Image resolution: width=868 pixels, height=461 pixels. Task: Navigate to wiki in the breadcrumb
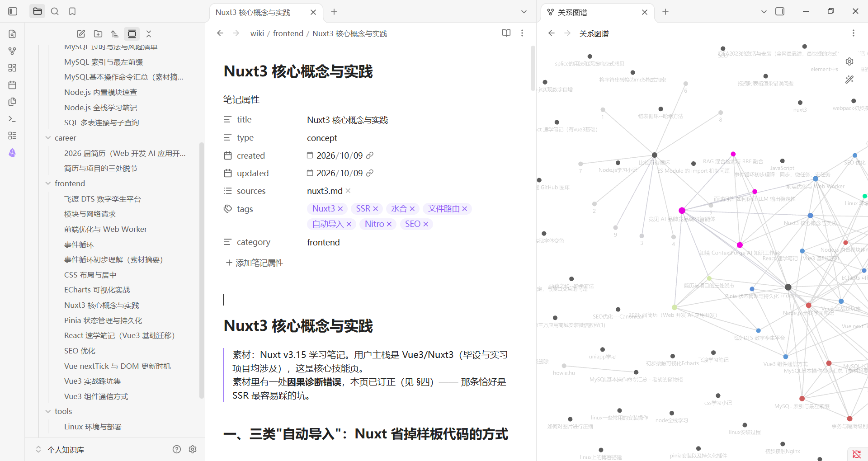click(257, 33)
